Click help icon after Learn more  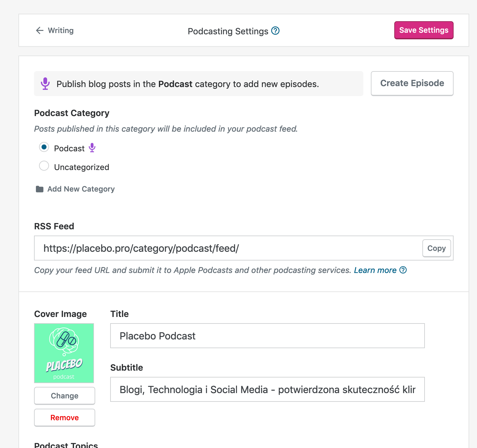point(403,270)
